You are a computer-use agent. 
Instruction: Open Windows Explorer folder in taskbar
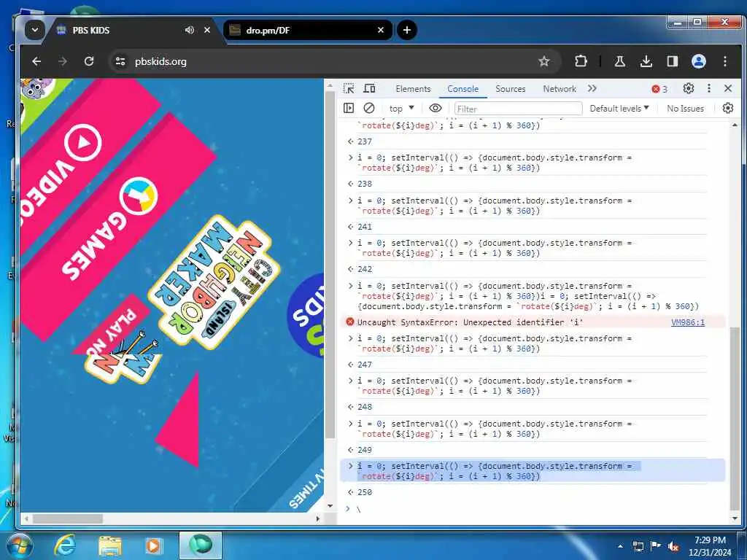[x=110, y=546]
